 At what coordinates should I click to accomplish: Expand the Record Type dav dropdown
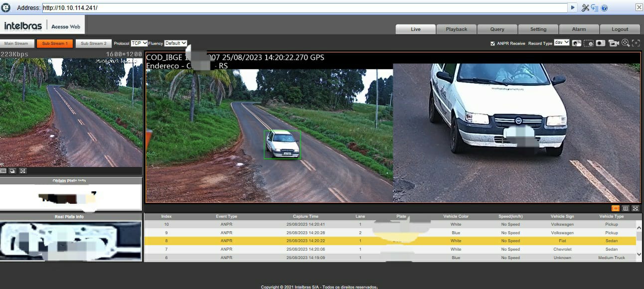[561, 43]
